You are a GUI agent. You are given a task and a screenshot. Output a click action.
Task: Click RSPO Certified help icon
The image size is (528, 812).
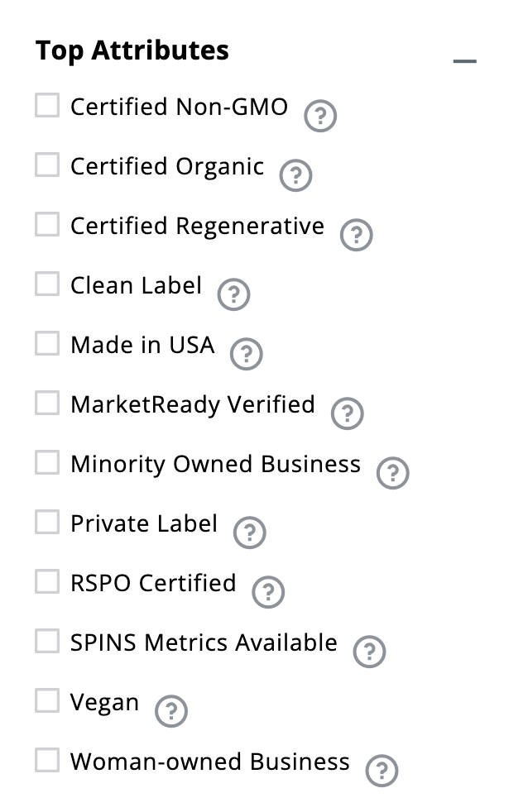[x=268, y=592]
